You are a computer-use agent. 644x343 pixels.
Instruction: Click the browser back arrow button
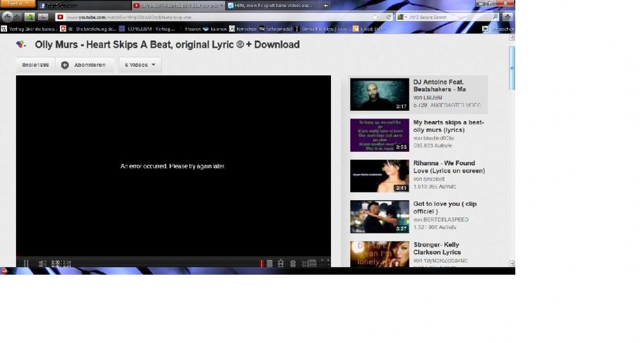(x=7, y=17)
